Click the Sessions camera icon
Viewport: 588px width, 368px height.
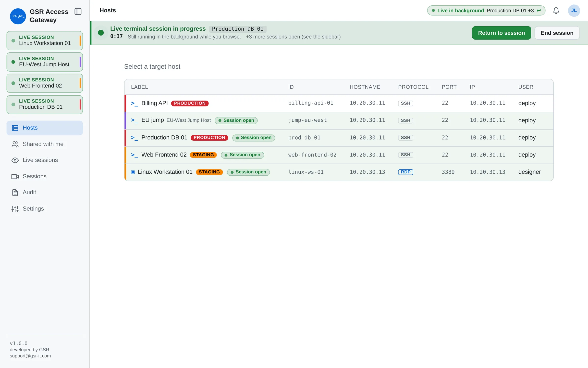coord(15,177)
